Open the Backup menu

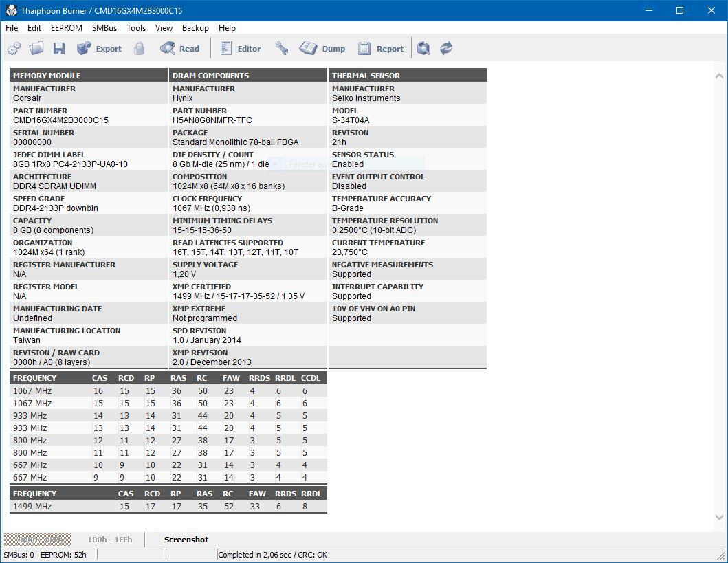point(195,28)
